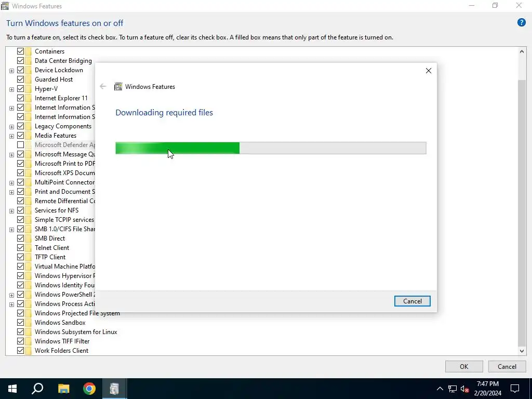The width and height of the screenshot is (532, 399).
Task: Open Google Chrome from the taskbar
Action: click(89, 389)
